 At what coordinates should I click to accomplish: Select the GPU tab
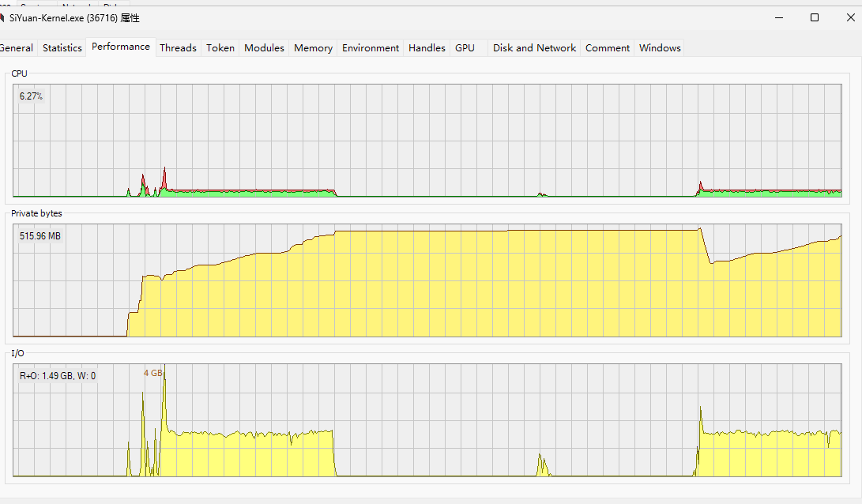click(x=465, y=48)
